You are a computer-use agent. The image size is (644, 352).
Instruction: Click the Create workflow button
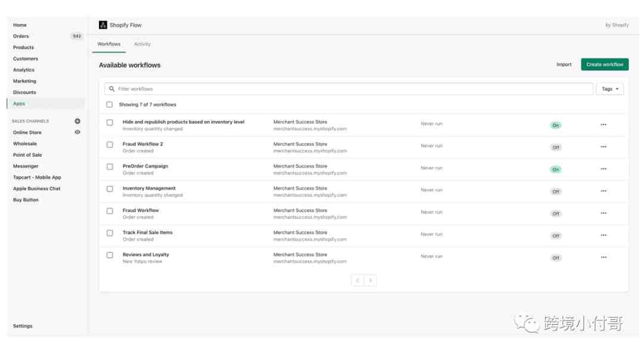click(x=605, y=64)
